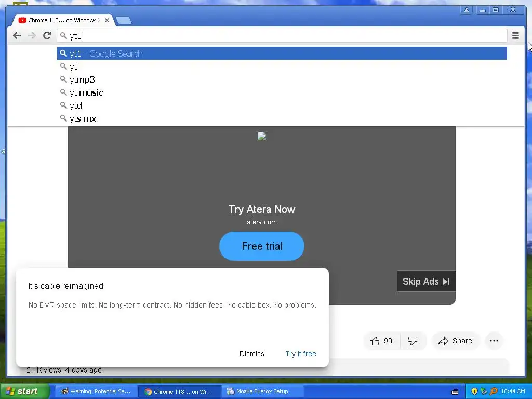
Task: Select the Chrome 118 on Windows tab
Action: pos(63,20)
